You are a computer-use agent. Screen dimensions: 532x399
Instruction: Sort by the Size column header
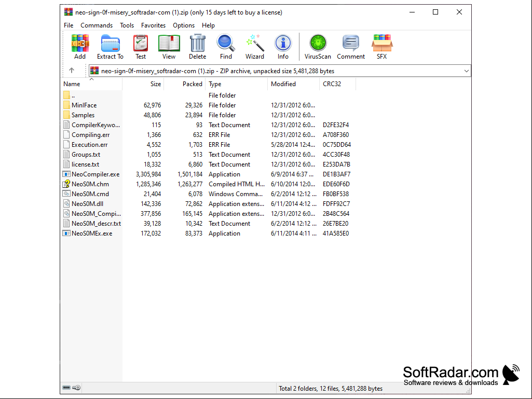click(x=143, y=84)
